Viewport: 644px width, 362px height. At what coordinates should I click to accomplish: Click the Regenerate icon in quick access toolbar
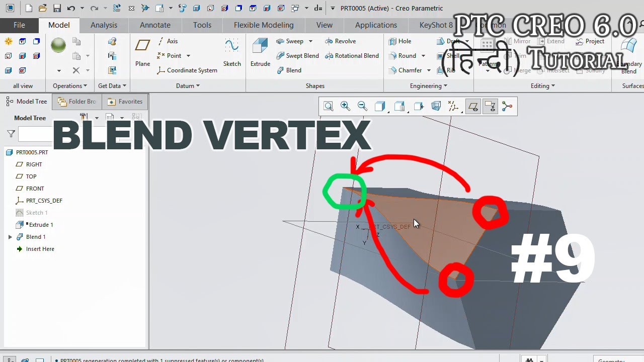117,8
